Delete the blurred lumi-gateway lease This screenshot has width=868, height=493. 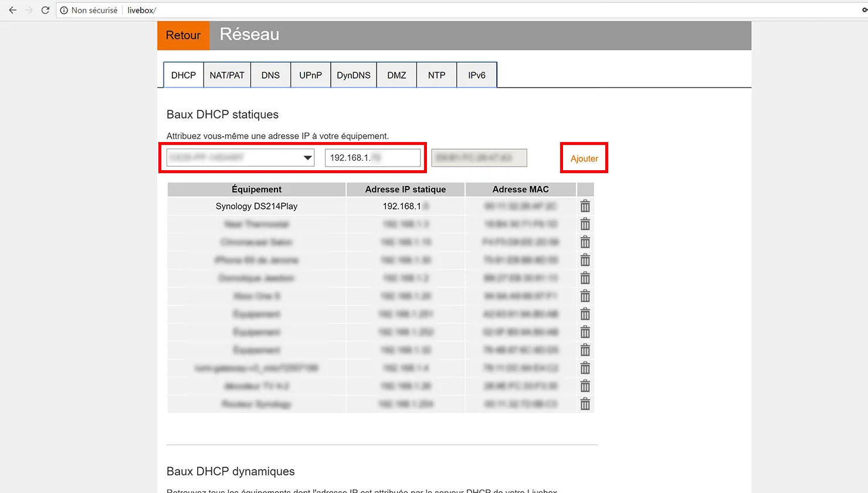[585, 368]
